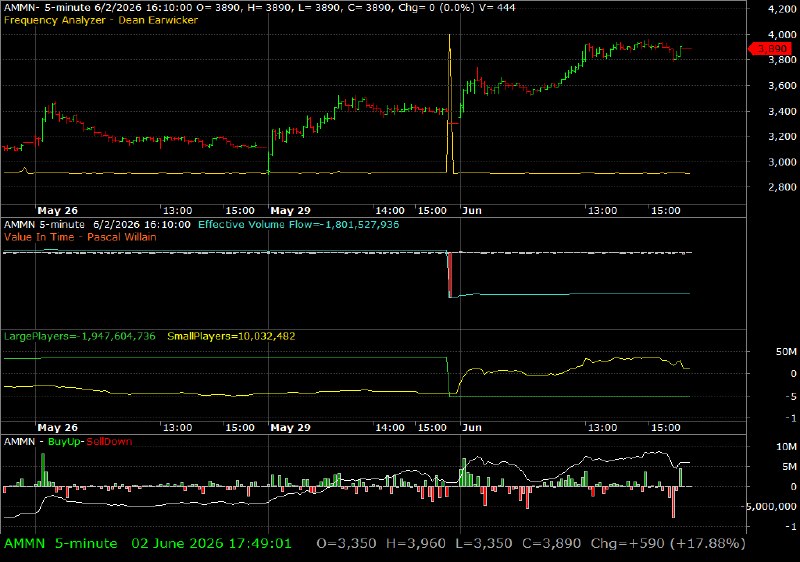Click the 3,000 price axis label
The image size is (800, 562).
pos(782,162)
